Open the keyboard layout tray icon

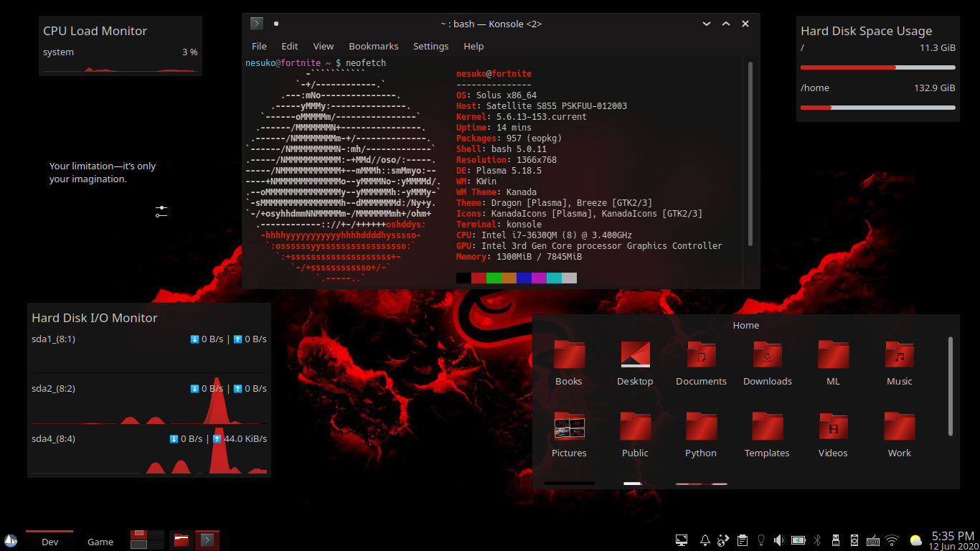point(873,540)
